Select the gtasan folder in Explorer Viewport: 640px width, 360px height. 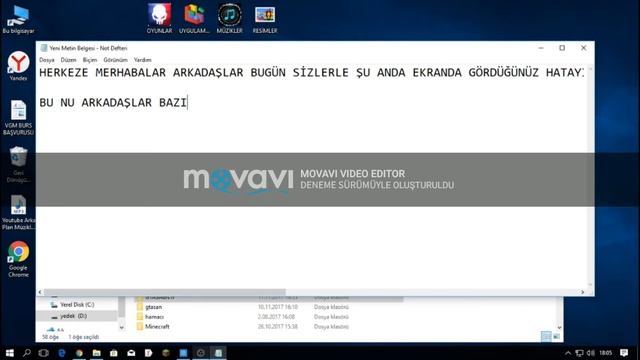153,307
